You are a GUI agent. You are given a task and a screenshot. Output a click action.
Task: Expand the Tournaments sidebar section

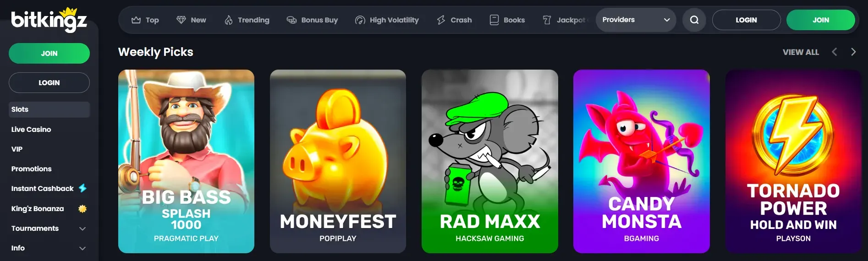click(82, 228)
